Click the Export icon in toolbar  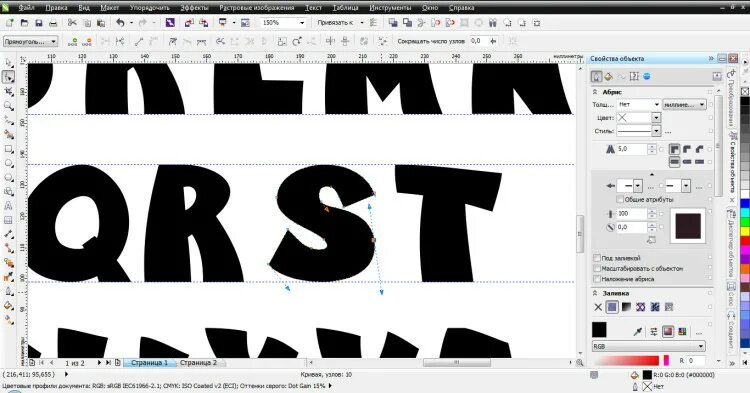(204, 22)
